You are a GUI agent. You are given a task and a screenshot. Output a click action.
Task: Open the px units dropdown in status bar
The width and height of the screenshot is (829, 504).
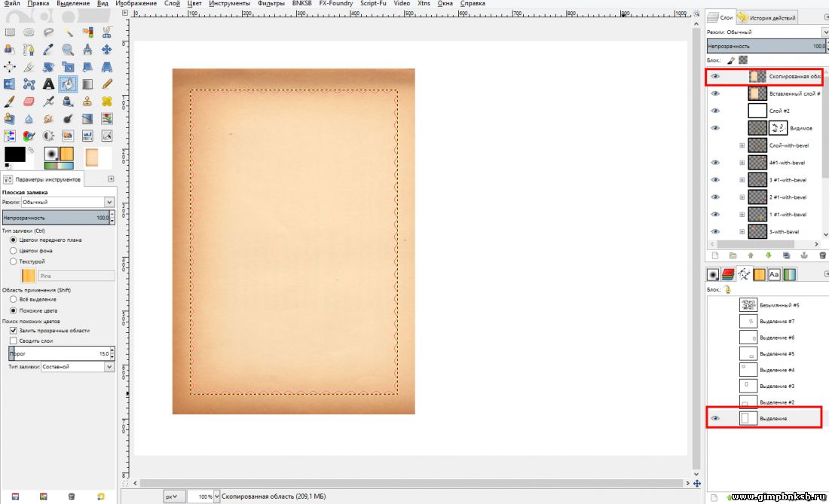point(173,496)
